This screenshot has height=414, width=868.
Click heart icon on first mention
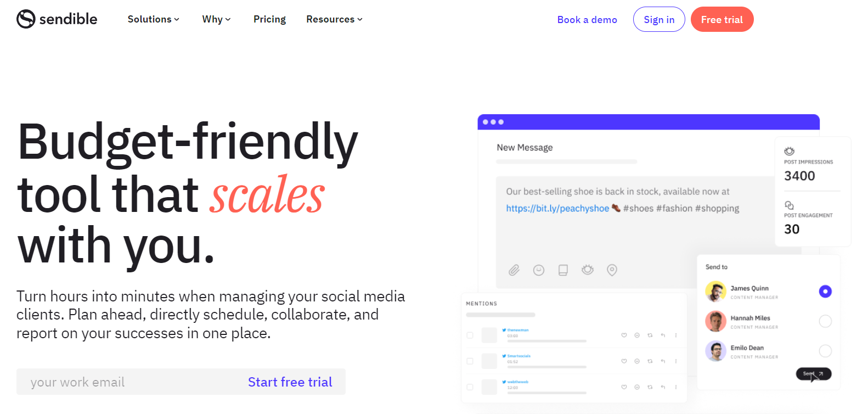click(x=624, y=335)
